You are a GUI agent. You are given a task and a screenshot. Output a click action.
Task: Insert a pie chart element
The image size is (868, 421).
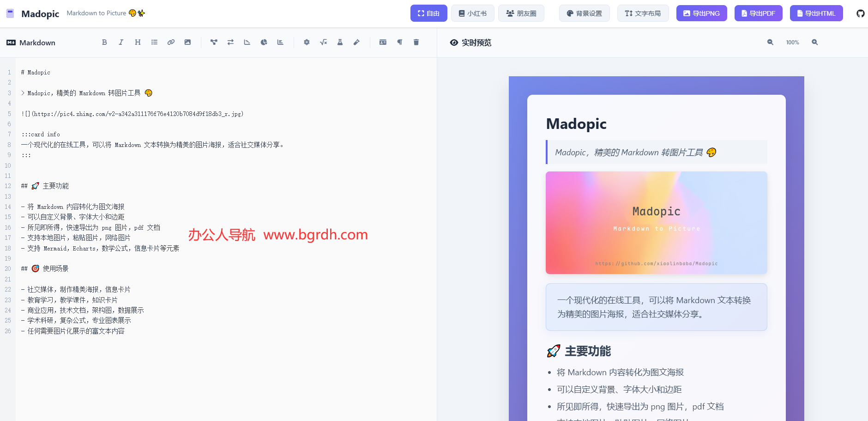[x=263, y=42]
